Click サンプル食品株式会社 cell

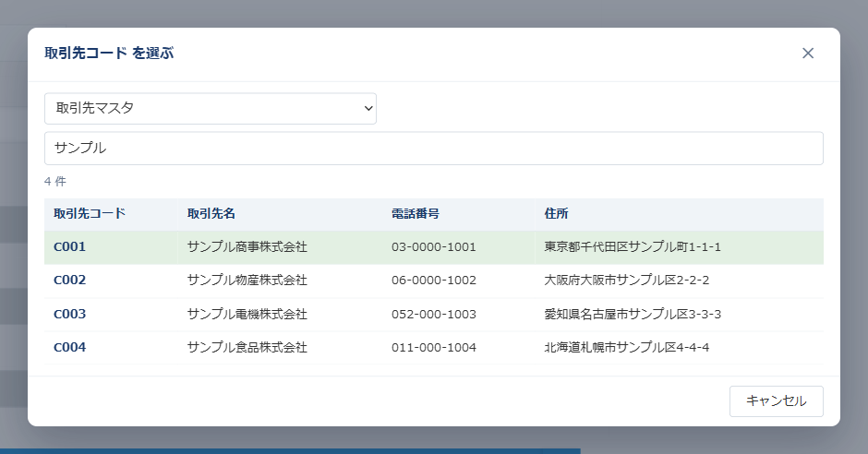247,347
